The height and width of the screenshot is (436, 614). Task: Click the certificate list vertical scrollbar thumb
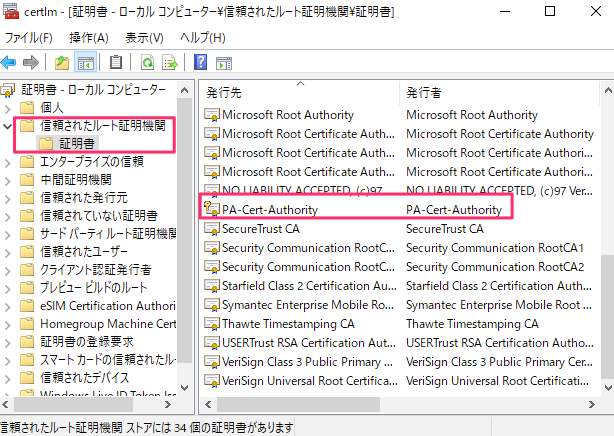[608, 317]
